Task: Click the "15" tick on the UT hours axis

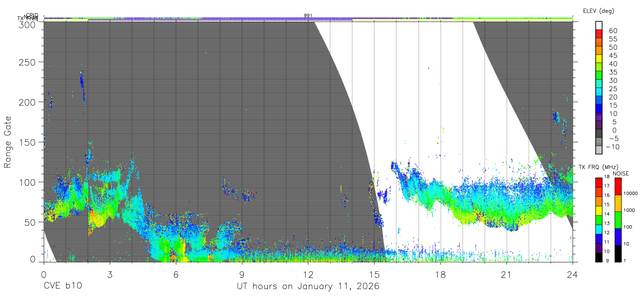Action: (x=374, y=274)
